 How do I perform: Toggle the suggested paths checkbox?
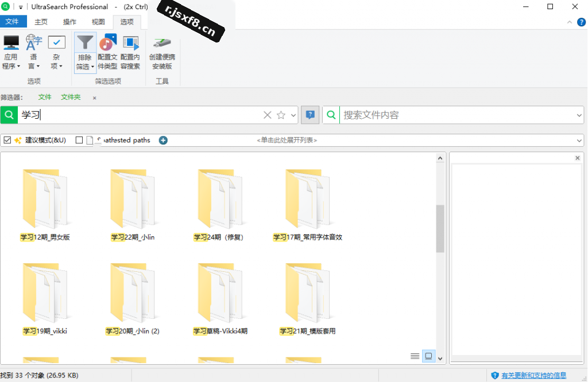coord(79,140)
